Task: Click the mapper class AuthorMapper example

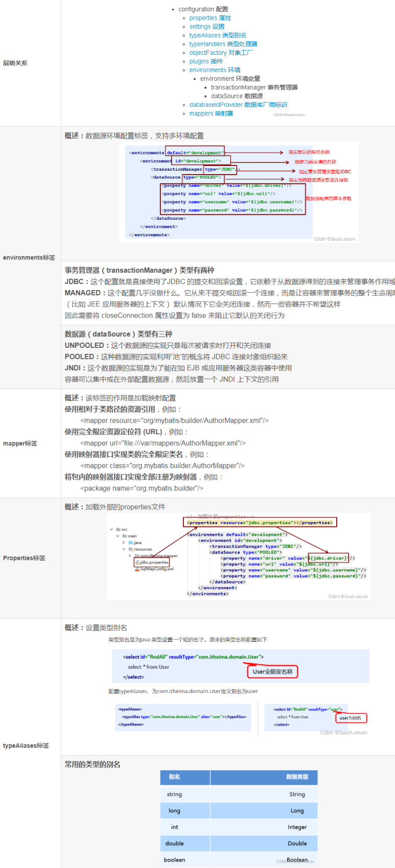Action: pyautogui.click(x=162, y=466)
